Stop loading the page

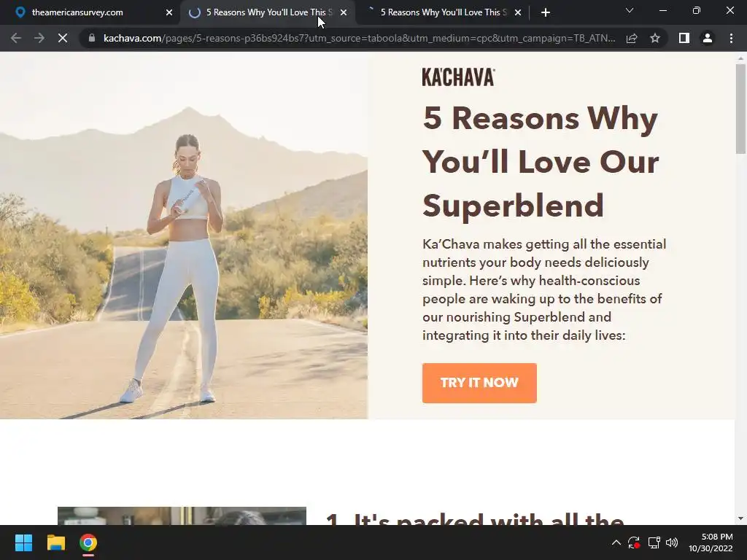pyautogui.click(x=63, y=38)
